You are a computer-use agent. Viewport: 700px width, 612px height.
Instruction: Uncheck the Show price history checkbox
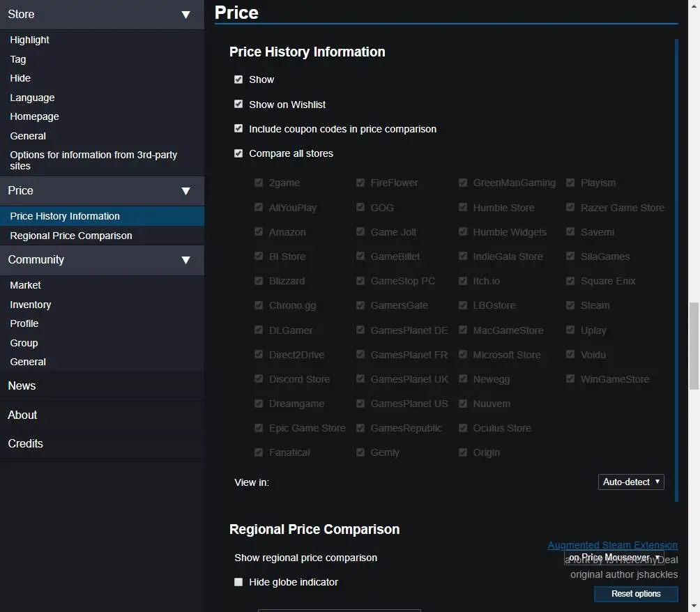pyautogui.click(x=238, y=79)
